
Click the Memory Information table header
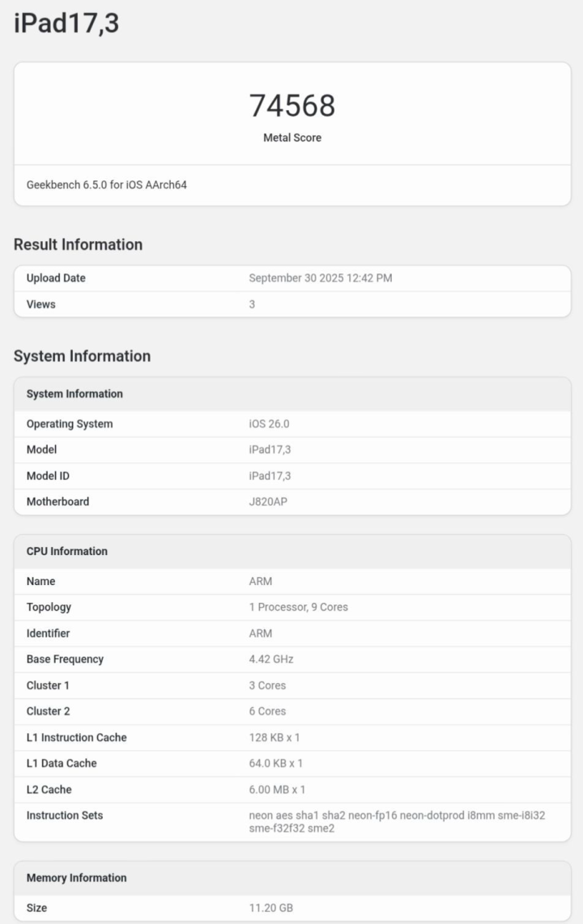click(x=76, y=878)
